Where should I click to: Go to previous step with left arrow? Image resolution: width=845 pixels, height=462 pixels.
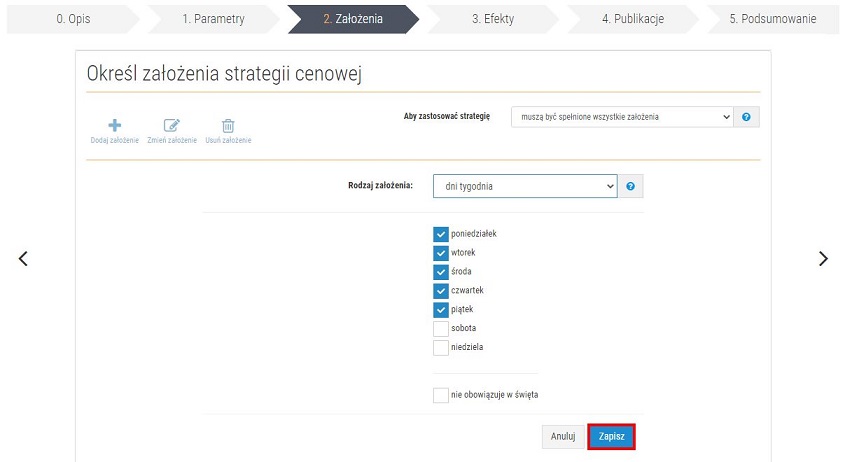pos(23,259)
